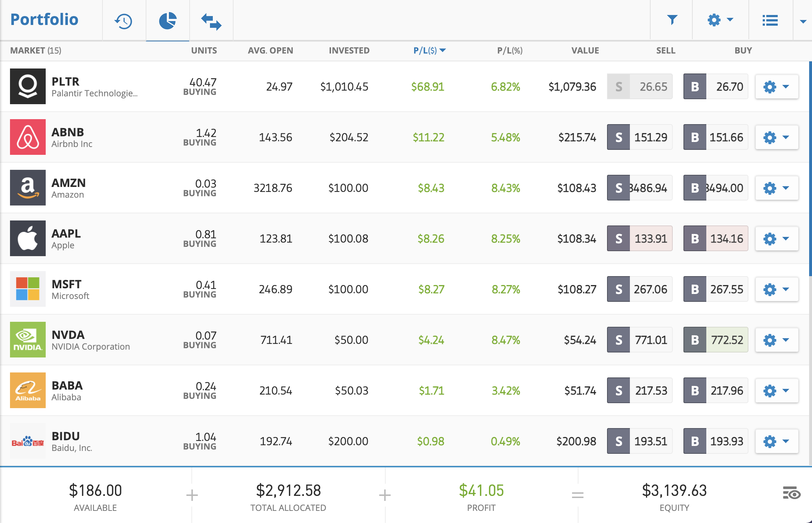Sell MSFT at 267.06
Screen dimensions: 812x523
click(640, 289)
